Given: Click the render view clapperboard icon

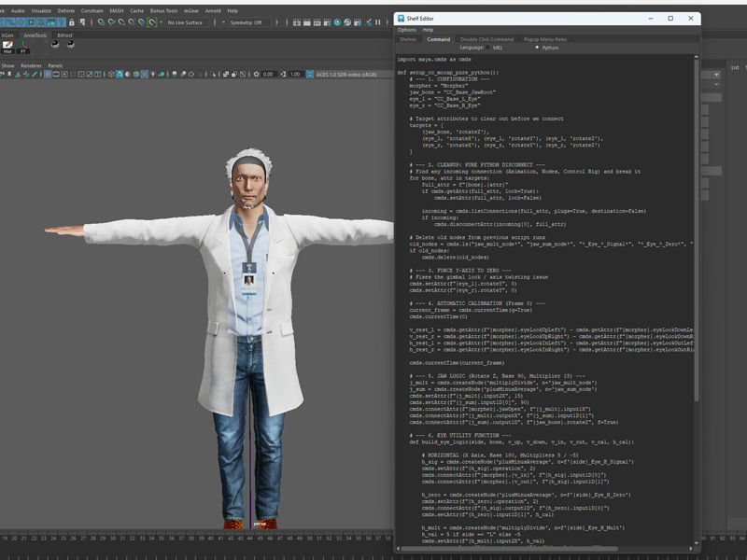Looking at the screenshot, I should tap(296, 22).
